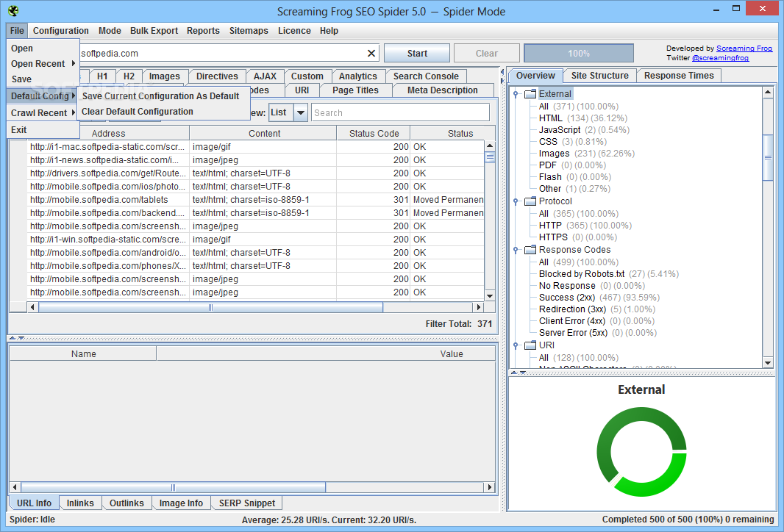Open the Sitemaps menu
This screenshot has width=784, height=532.
point(249,30)
